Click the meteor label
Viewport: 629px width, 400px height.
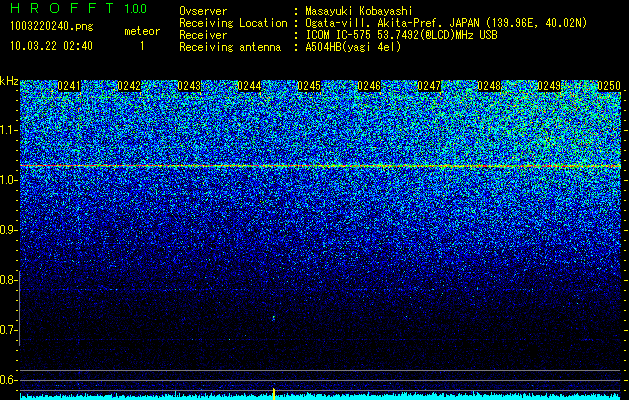pyautogui.click(x=142, y=32)
